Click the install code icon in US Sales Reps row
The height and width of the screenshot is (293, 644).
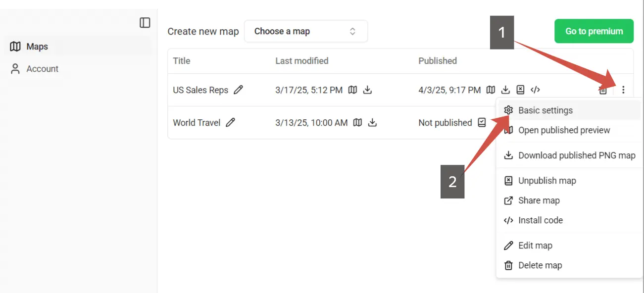[x=535, y=90]
